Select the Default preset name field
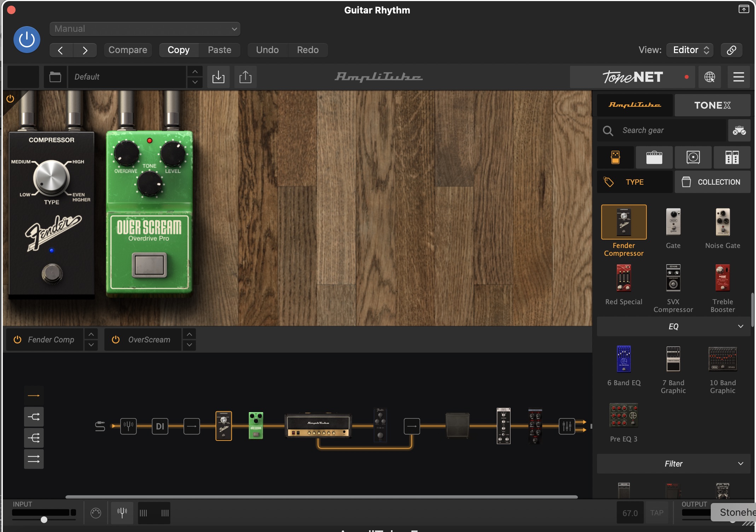This screenshot has height=532, width=756. pyautogui.click(x=127, y=77)
